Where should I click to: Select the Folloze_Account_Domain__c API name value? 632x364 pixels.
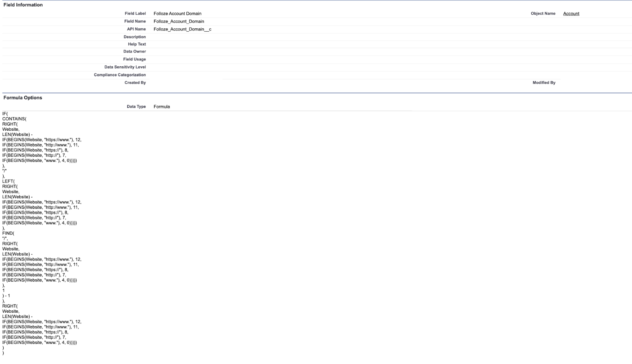182,29
